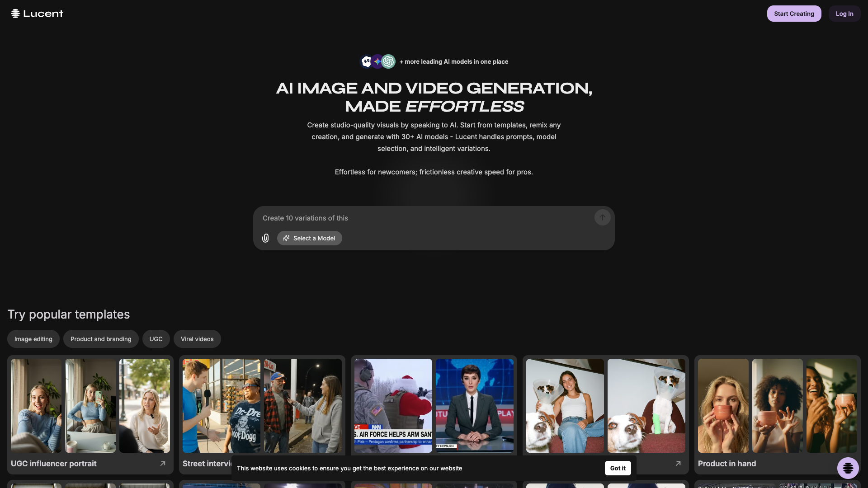Click the Lucent logo in header

(37, 14)
